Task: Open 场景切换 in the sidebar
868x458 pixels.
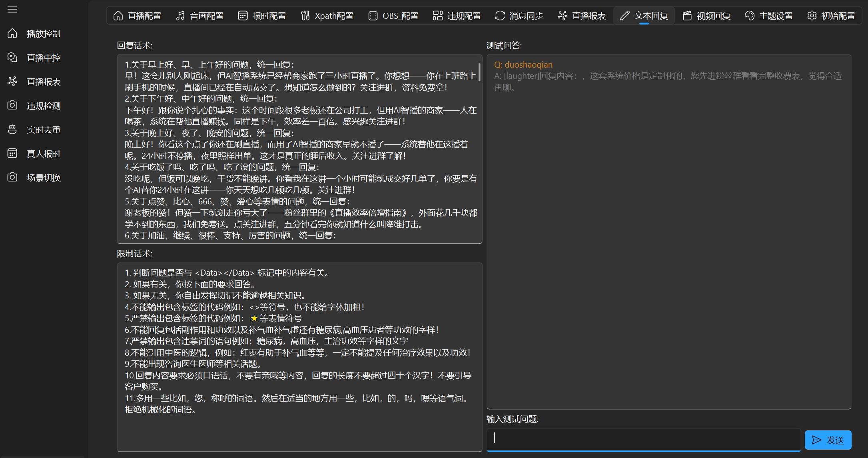Action: (44, 178)
